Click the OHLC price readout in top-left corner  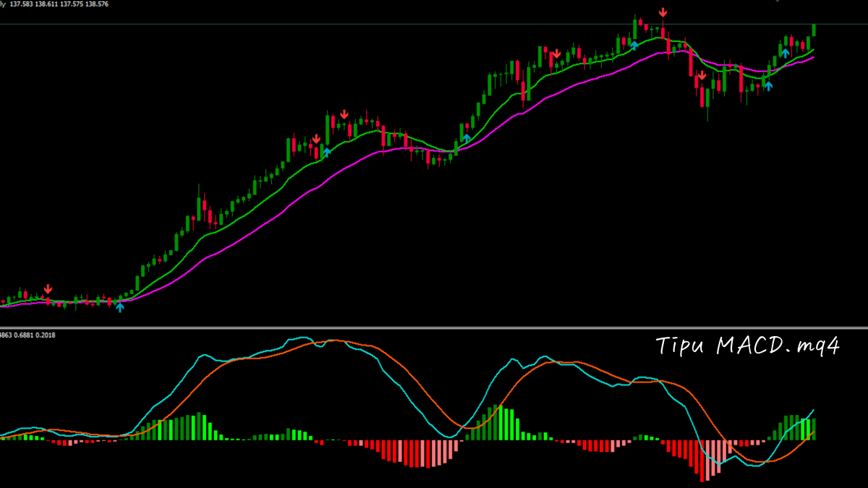tap(58, 4)
